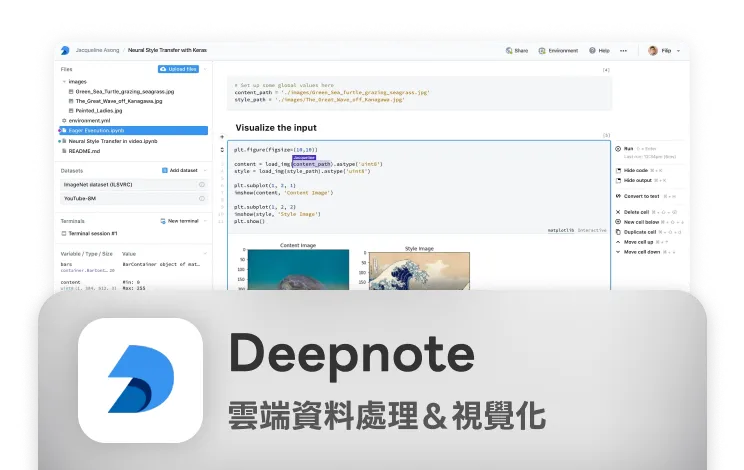
Task: Open the Help menu in the header
Action: point(599,51)
